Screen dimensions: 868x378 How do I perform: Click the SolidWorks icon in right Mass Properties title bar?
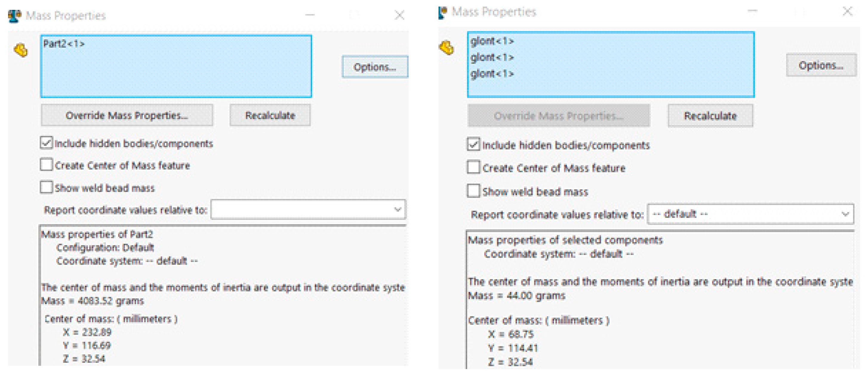[x=443, y=13]
